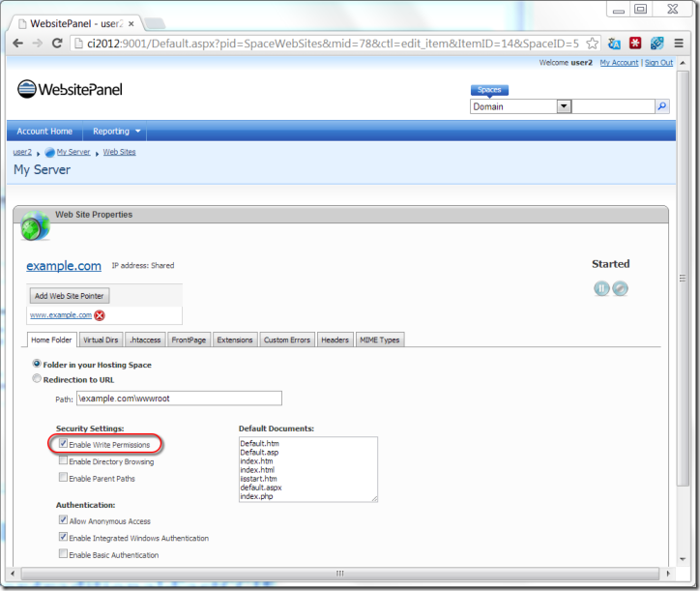The height and width of the screenshot is (591, 700).
Task: Bookmark this page with the star icon
Action: (x=593, y=44)
